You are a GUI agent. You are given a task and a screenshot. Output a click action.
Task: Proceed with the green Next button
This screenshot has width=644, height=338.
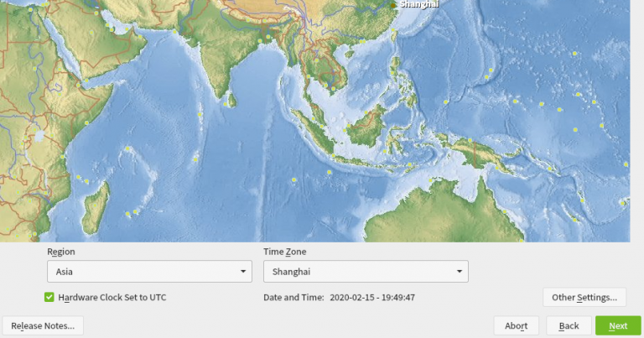618,325
